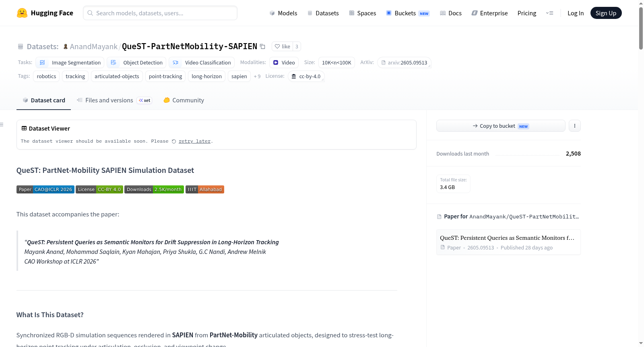The image size is (644, 347).
Task: Click the Downloads 2.5K/month badge
Action: (154, 189)
